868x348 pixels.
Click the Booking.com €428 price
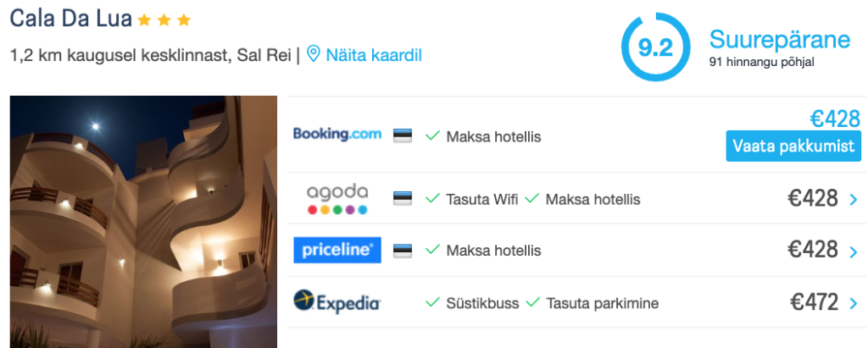[834, 119]
